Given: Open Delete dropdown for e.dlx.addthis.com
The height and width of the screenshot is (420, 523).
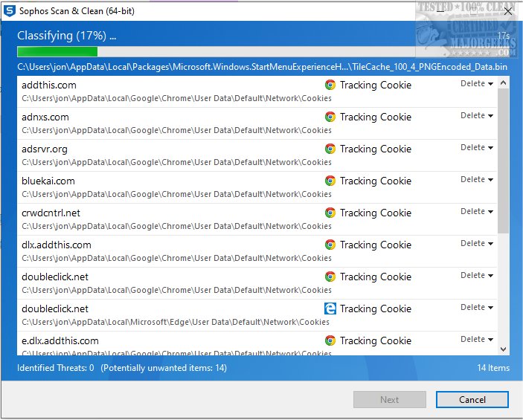Looking at the screenshot, I should click(477, 340).
